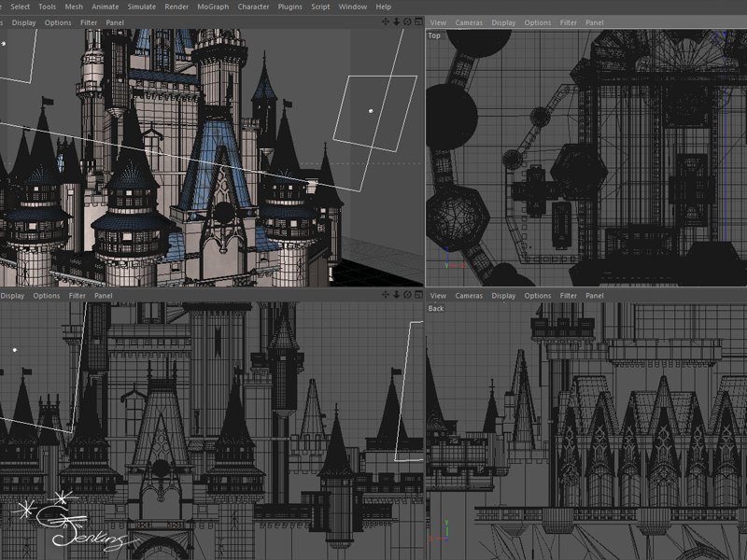747x560 pixels.
Task: Open the Select menu in main menu bar
Action: pos(20,7)
